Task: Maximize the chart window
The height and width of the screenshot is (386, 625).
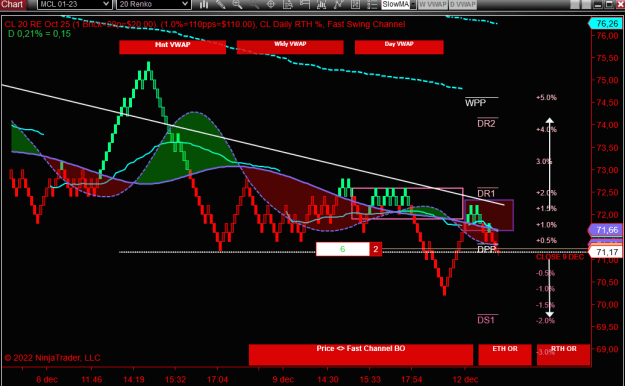Action: 609,4
